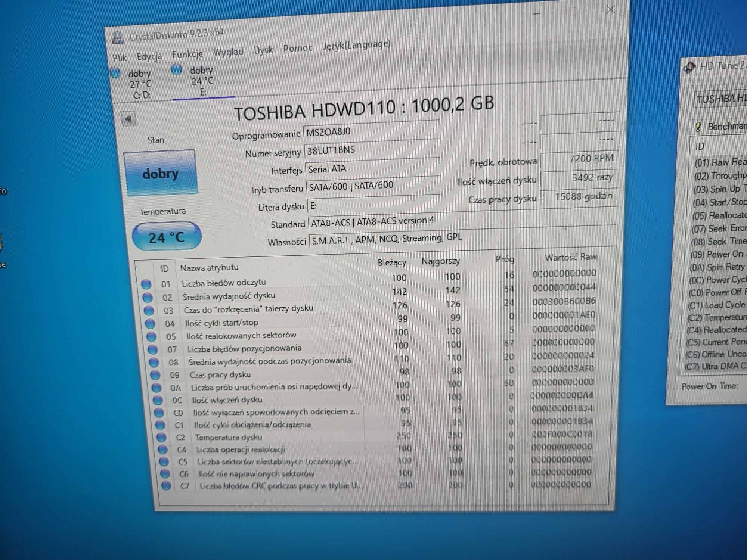Screen dimensions: 747x560
Task: Open the Język(Language) menu
Action: point(357,45)
